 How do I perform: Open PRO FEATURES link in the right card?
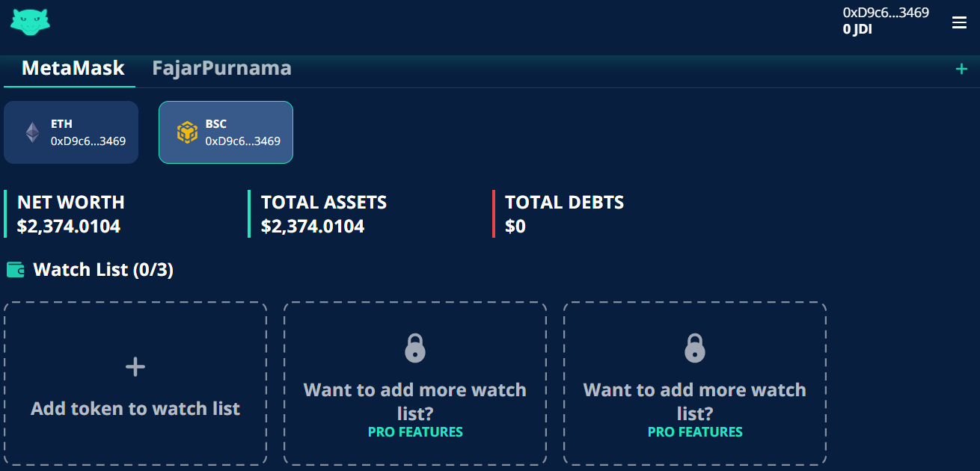coord(695,432)
